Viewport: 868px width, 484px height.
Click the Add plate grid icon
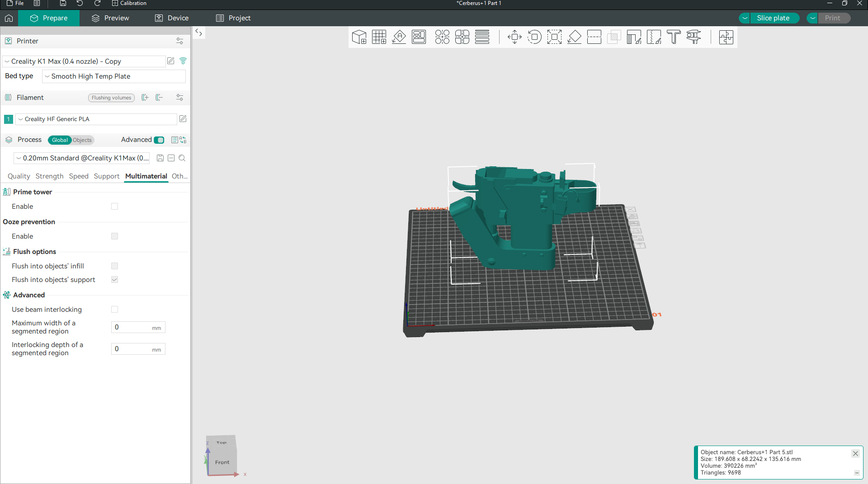click(379, 37)
